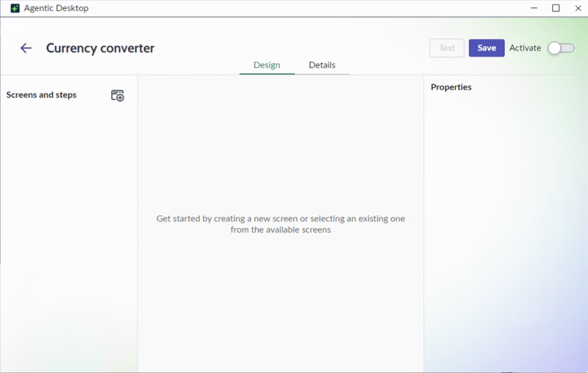This screenshot has height=373, width=588.
Task: Click the Currency converter title
Action: tap(100, 48)
